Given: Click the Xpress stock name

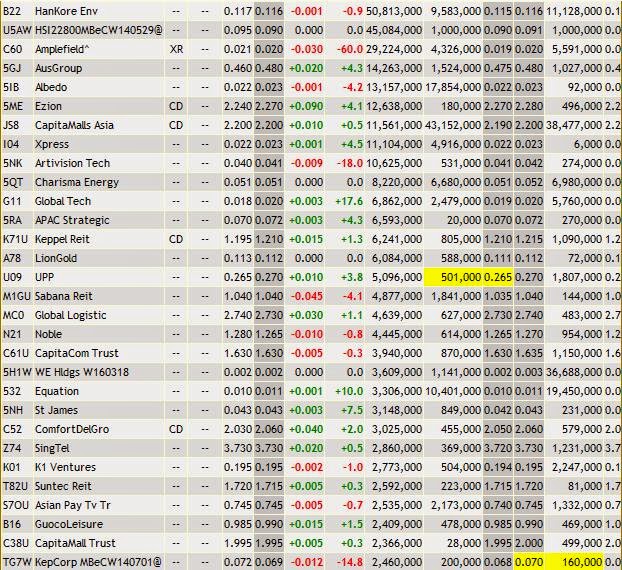Looking at the screenshot, I should pyautogui.click(x=52, y=144).
